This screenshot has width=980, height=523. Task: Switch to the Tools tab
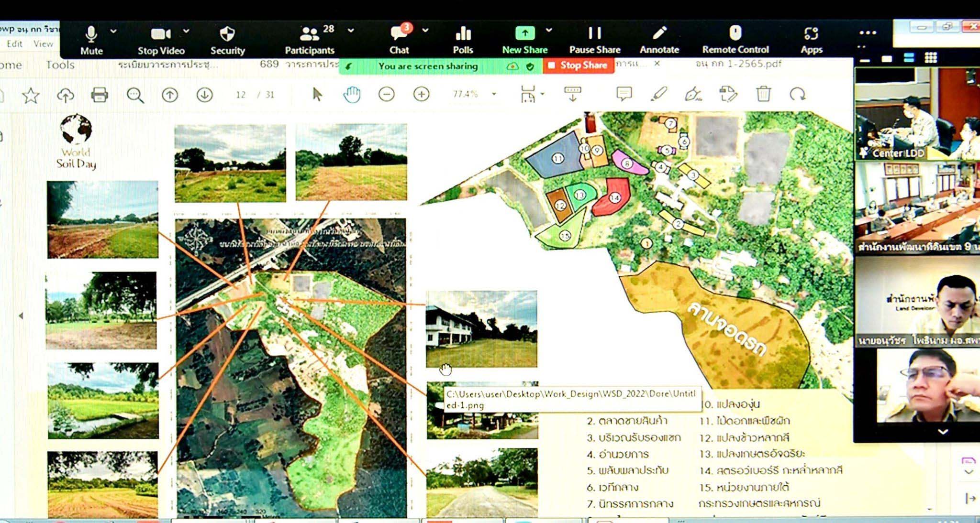pyautogui.click(x=60, y=65)
